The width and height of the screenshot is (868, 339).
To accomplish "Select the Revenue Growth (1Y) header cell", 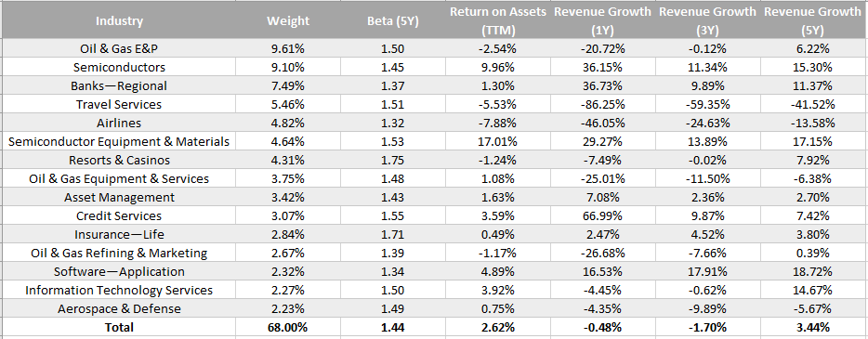I will coord(603,21).
